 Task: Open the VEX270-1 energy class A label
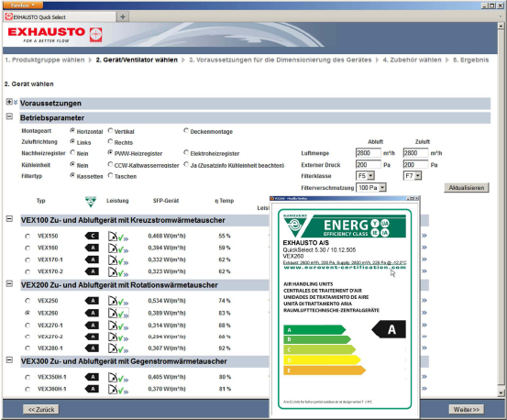(x=92, y=326)
